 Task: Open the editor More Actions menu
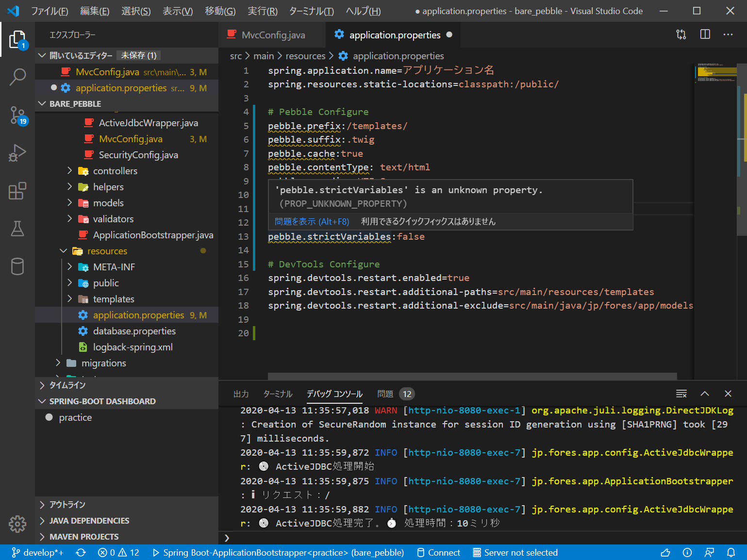click(x=728, y=34)
